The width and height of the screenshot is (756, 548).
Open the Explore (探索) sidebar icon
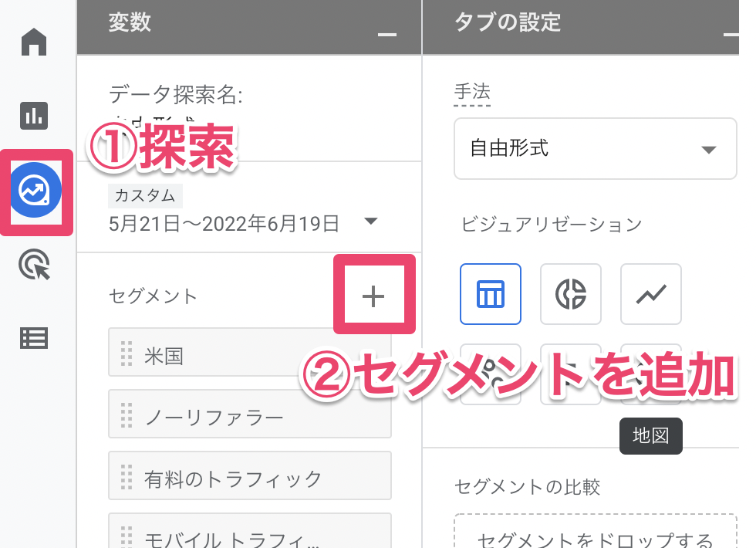coord(35,191)
